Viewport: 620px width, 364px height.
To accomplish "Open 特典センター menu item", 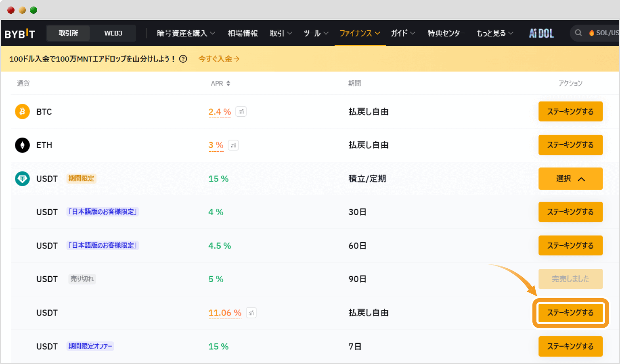I will point(446,33).
